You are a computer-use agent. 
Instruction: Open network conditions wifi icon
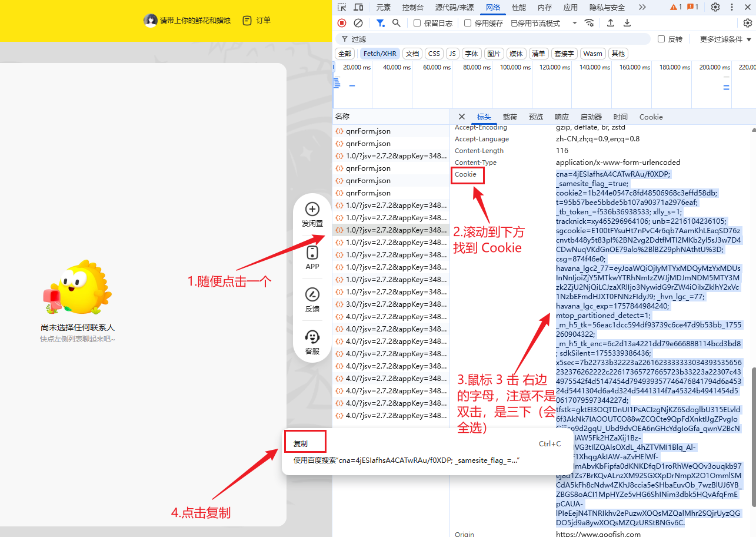tap(589, 23)
